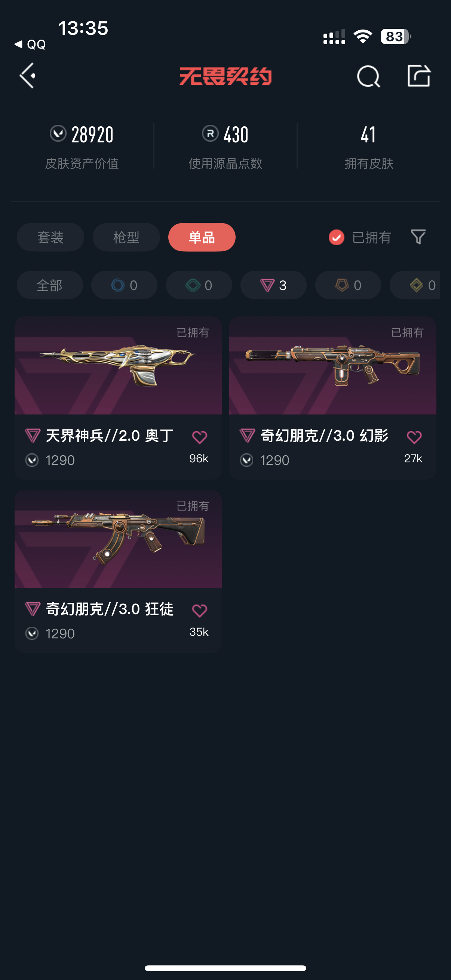Like the 奇幻朋克//3.0 狂徒 heart icon
Image resolution: width=451 pixels, height=980 pixels.
(x=199, y=611)
